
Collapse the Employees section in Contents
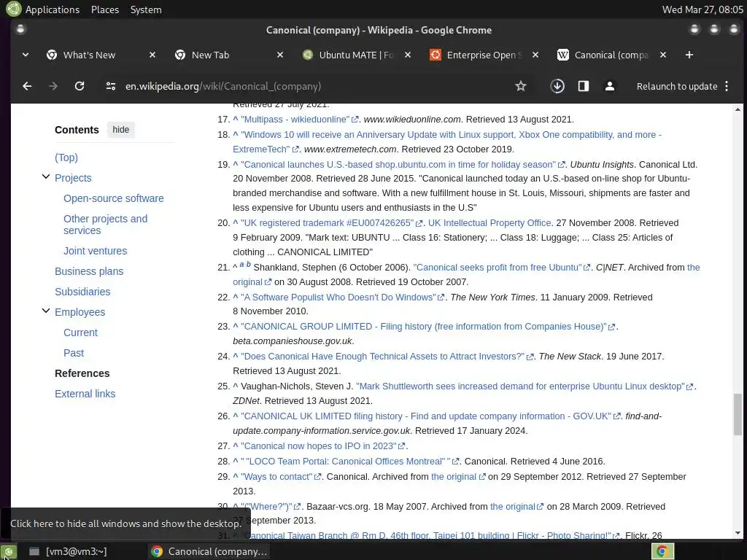46,311
